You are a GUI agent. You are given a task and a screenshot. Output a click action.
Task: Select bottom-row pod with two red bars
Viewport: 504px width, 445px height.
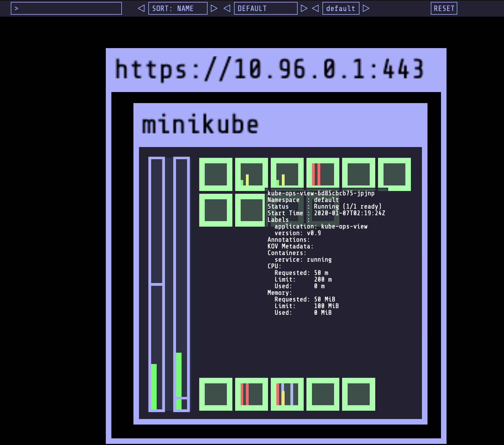251,394
